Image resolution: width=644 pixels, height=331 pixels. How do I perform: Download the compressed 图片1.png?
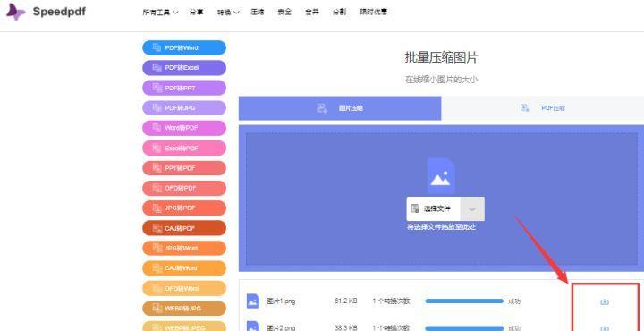tap(604, 302)
